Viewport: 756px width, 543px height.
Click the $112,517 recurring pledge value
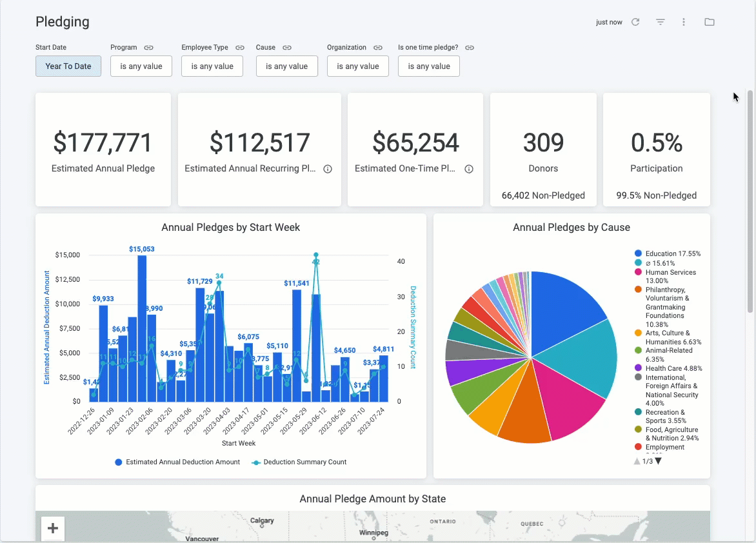259,143
